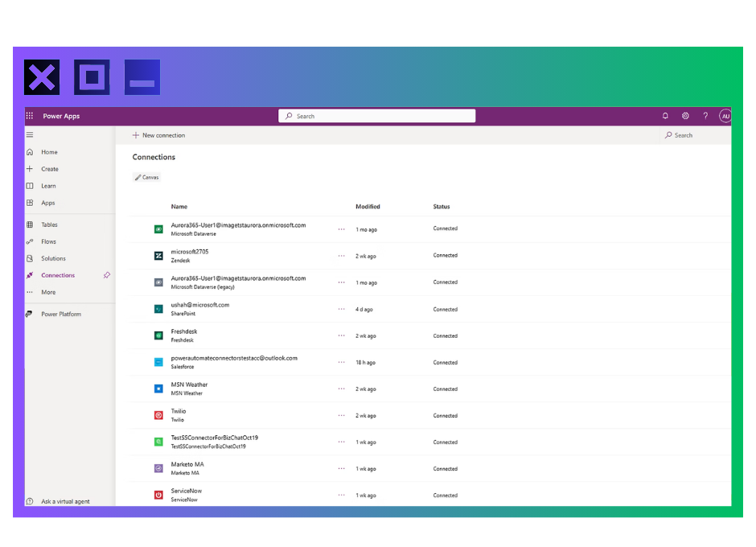Open the ushah@microsoft.com connection

point(200,304)
